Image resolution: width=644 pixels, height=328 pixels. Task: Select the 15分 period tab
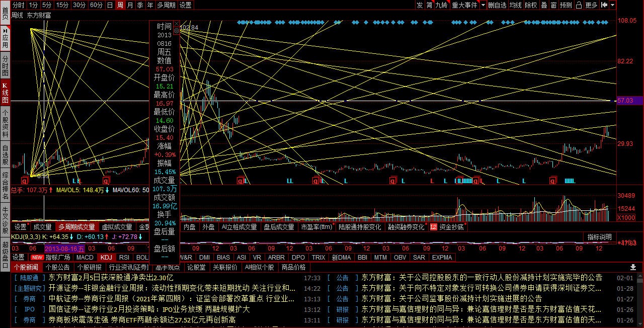pyautogui.click(x=62, y=5)
